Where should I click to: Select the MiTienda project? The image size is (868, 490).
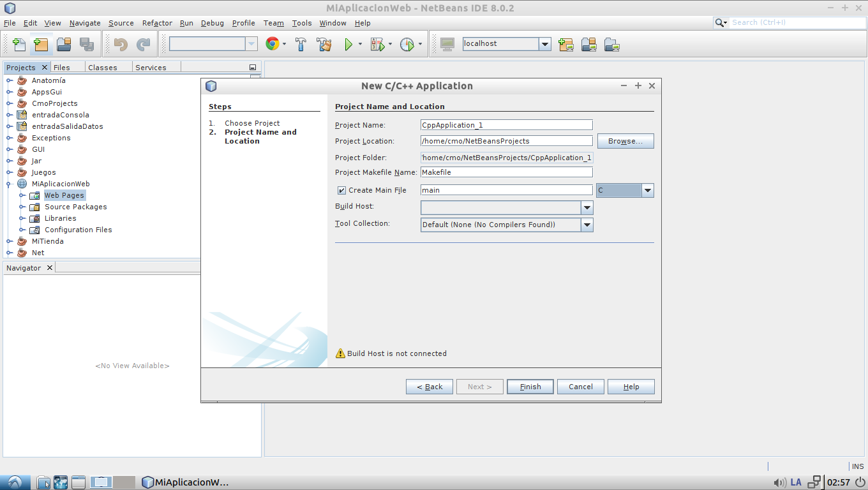pos(47,241)
